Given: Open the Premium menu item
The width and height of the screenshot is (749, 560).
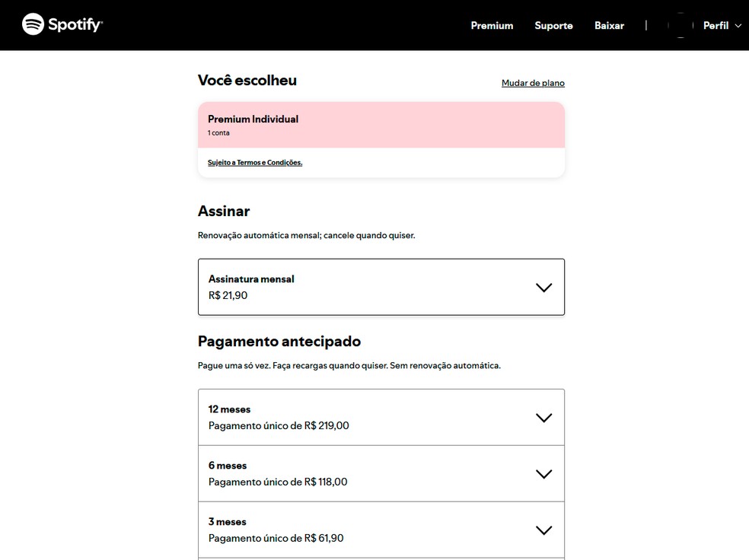Looking at the screenshot, I should [491, 25].
